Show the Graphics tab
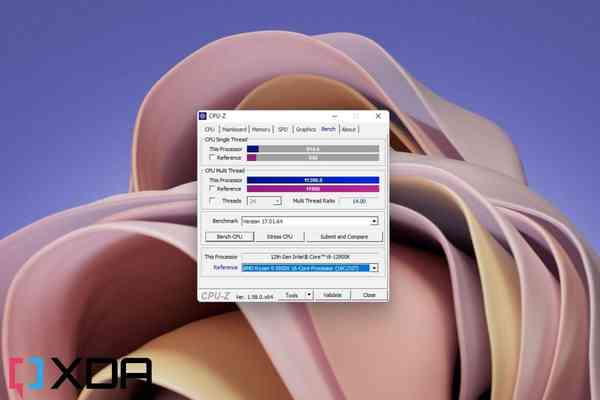This screenshot has width=600, height=400. tap(305, 129)
